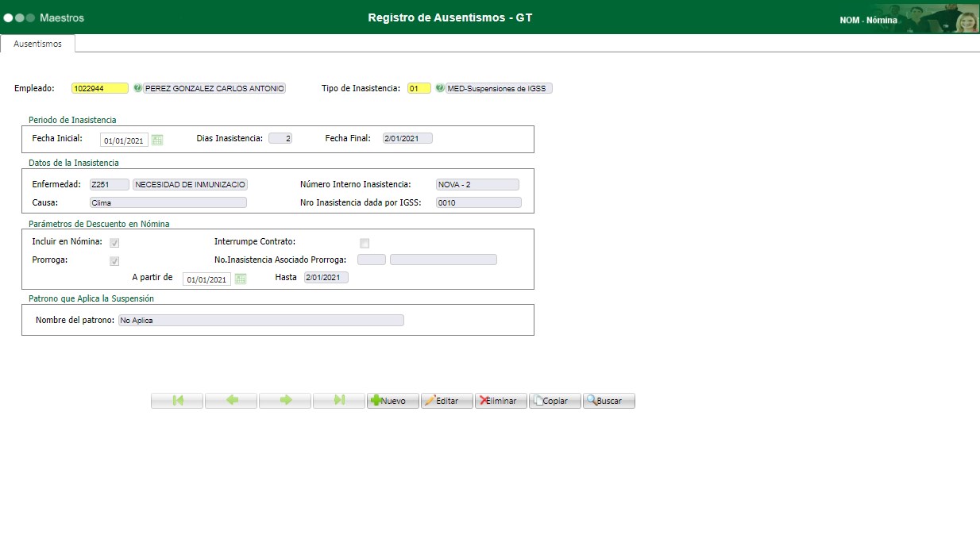This screenshot has width=980, height=554.
Task: Click the Registro de Ausentismos - GT title
Action: pyautogui.click(x=450, y=17)
